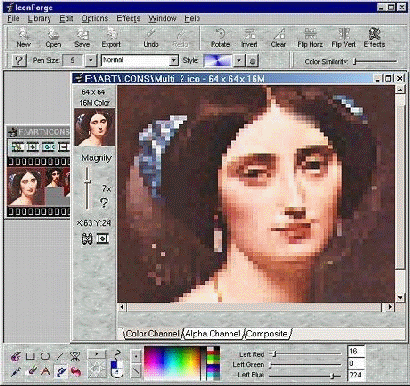Screen dimensions: 410x386
Task: Open the Library menu
Action: click(x=39, y=18)
